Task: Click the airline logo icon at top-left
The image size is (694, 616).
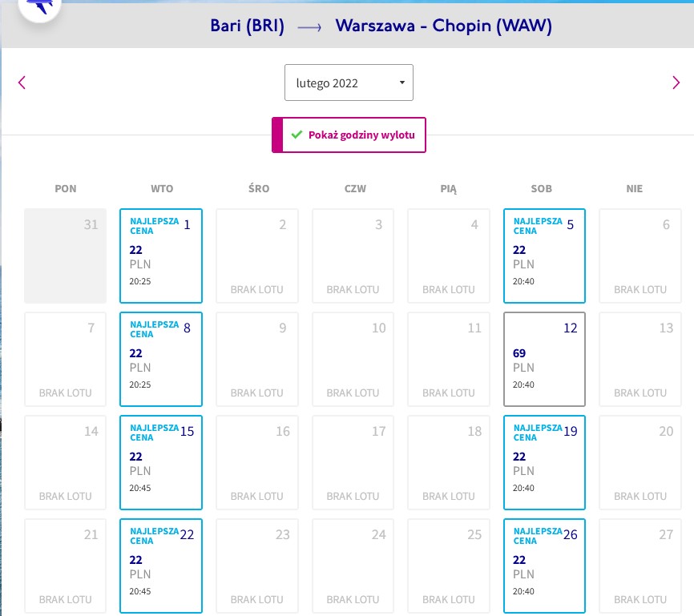Action: [x=40, y=7]
